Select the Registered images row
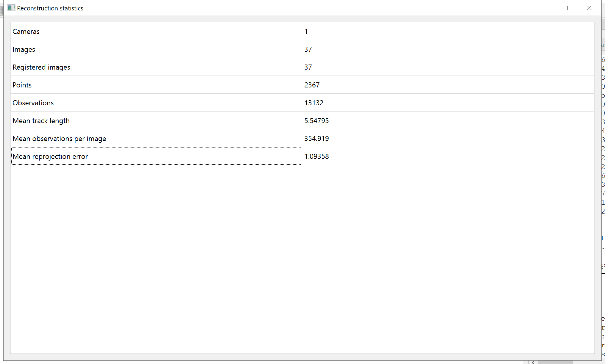The height and width of the screenshot is (364, 605). coord(119,67)
